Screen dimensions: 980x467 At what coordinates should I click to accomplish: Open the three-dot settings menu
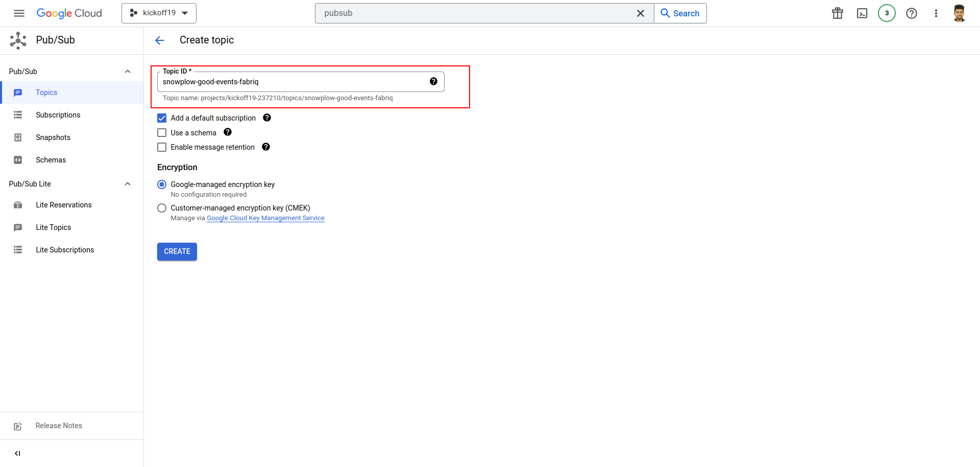pos(936,13)
